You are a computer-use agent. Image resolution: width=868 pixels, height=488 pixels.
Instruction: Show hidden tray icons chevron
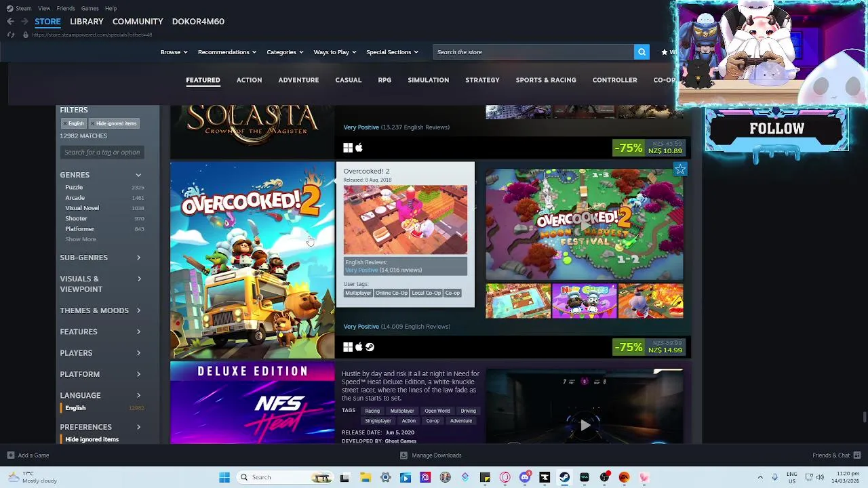click(760, 477)
